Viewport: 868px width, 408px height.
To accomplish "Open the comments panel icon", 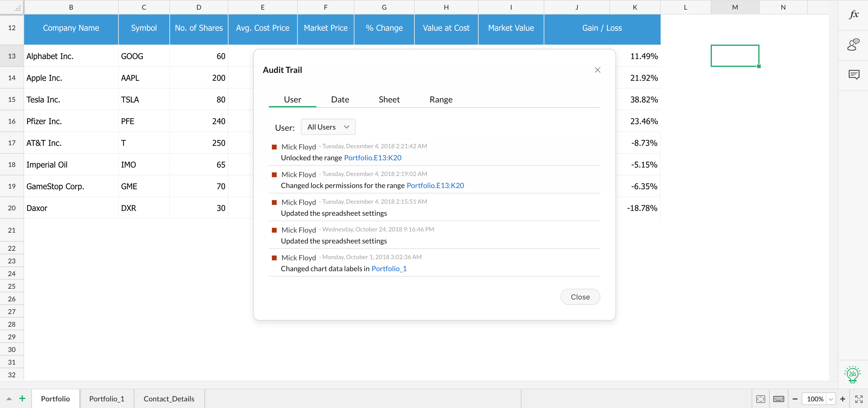I will click(854, 74).
